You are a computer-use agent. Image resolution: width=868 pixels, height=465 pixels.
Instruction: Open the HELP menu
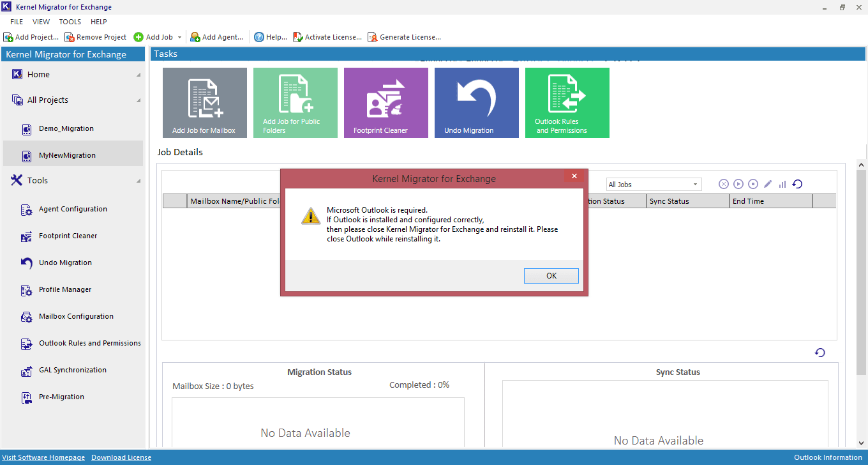point(98,22)
